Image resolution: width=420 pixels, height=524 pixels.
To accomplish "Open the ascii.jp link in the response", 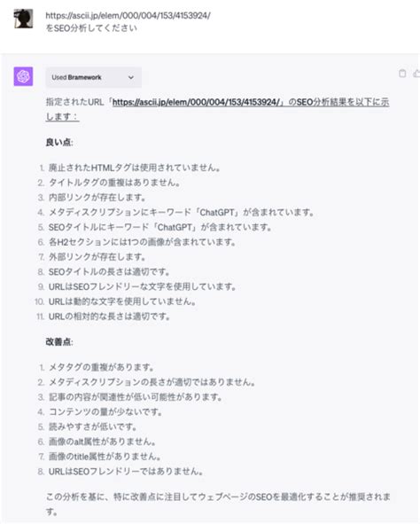I will click(196, 102).
